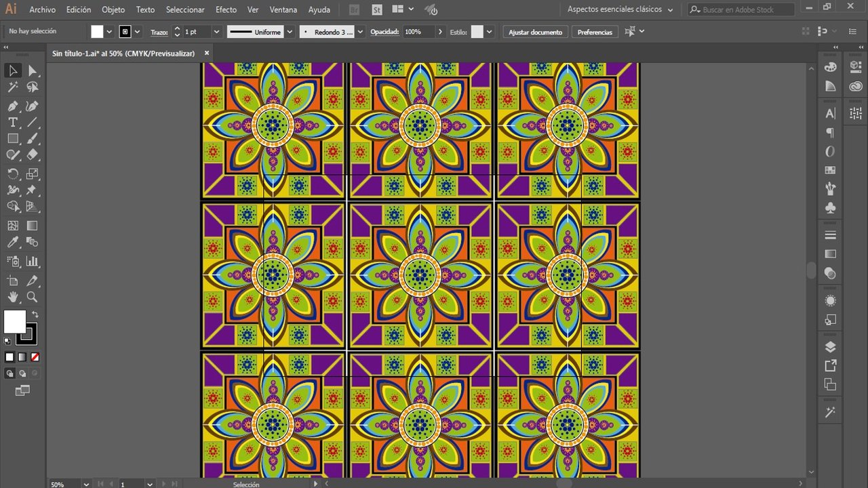The width and height of the screenshot is (868, 488).
Task: Open the Uniforme variable width profile dropdown
Action: click(x=290, y=32)
